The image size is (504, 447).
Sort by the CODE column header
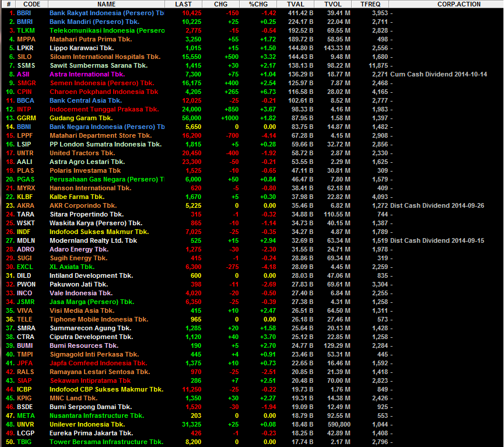click(x=32, y=4)
